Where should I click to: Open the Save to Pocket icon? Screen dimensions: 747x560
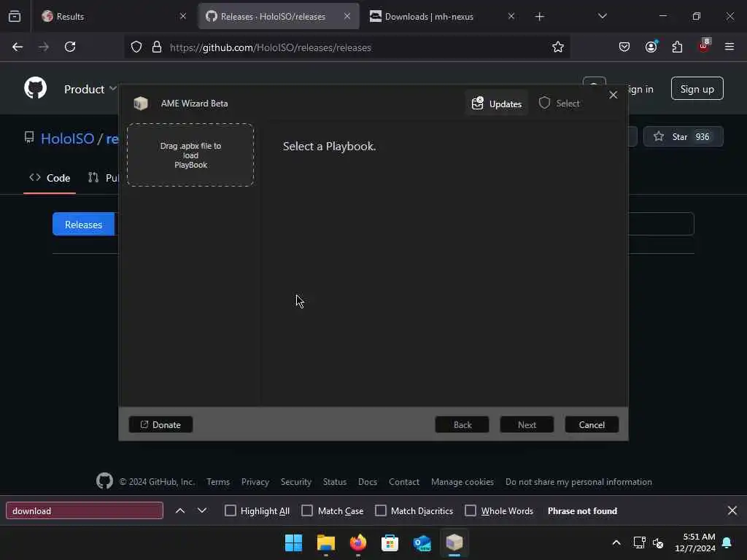pyautogui.click(x=624, y=47)
